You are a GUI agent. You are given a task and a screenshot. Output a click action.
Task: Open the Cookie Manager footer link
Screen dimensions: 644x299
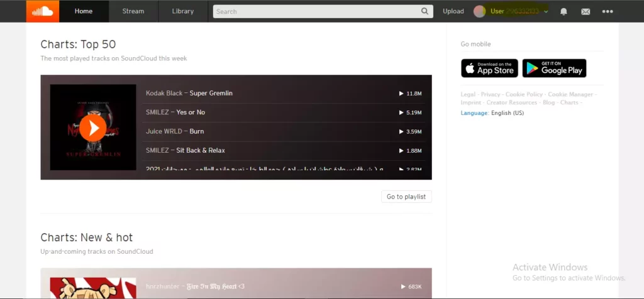(570, 94)
